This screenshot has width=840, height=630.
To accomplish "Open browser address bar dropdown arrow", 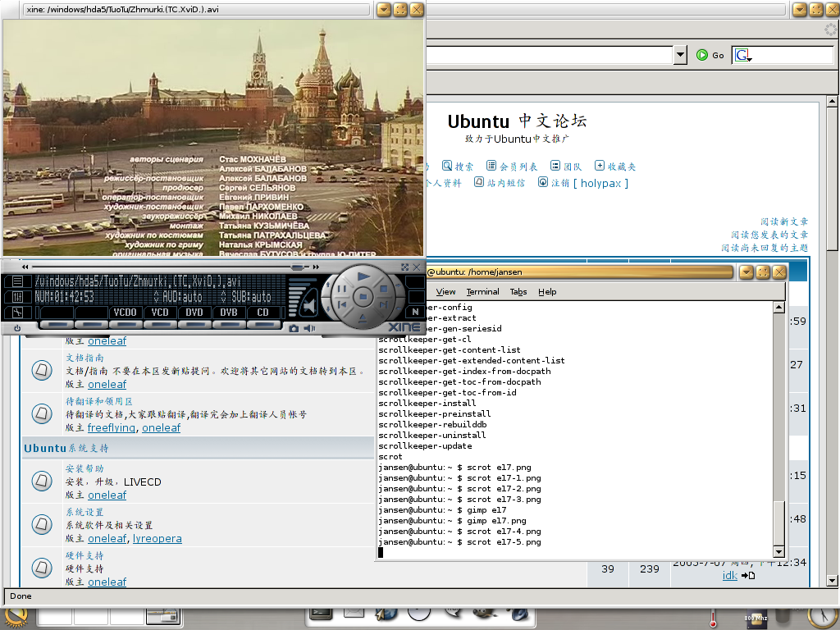I will point(680,55).
